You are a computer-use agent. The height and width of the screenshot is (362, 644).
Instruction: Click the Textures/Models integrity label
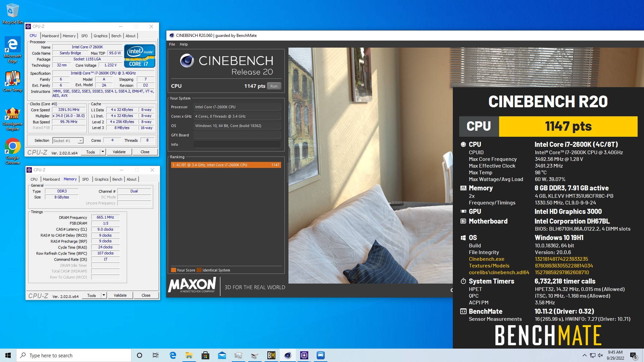tap(489, 266)
